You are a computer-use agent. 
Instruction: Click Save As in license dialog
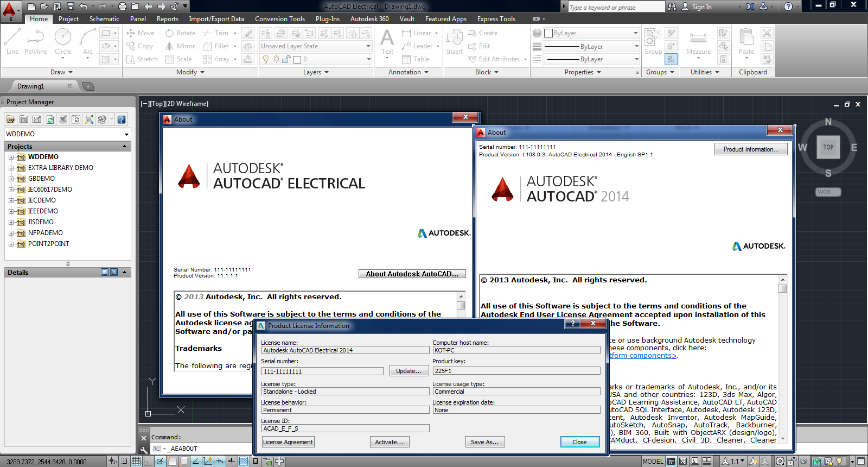click(485, 442)
